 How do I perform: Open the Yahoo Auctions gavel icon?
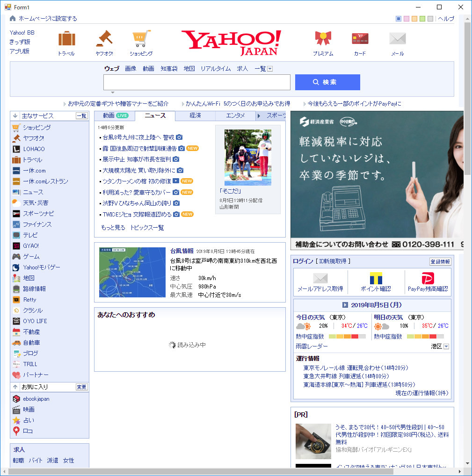point(104,38)
